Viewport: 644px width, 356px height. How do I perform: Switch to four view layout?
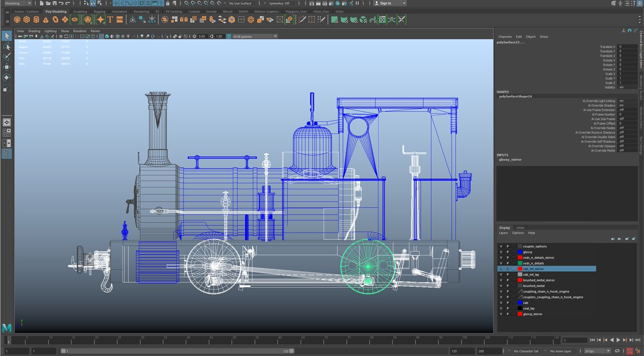click(x=6, y=132)
